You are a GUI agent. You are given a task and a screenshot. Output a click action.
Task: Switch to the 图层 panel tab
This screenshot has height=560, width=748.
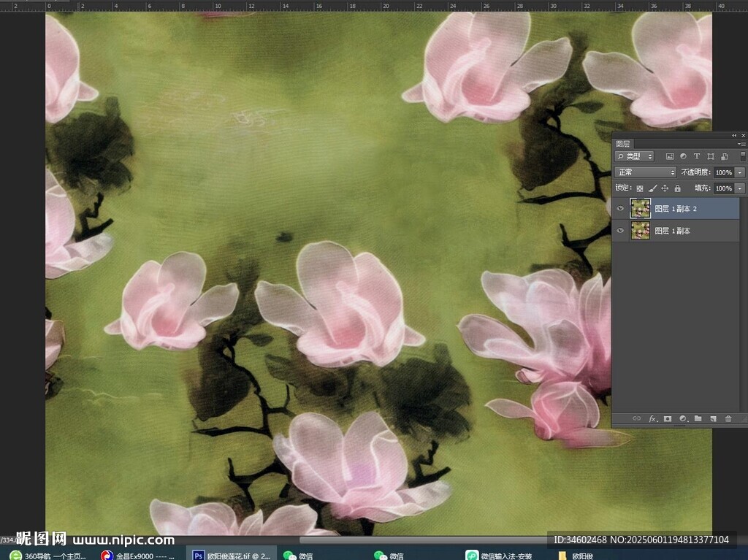[622, 144]
